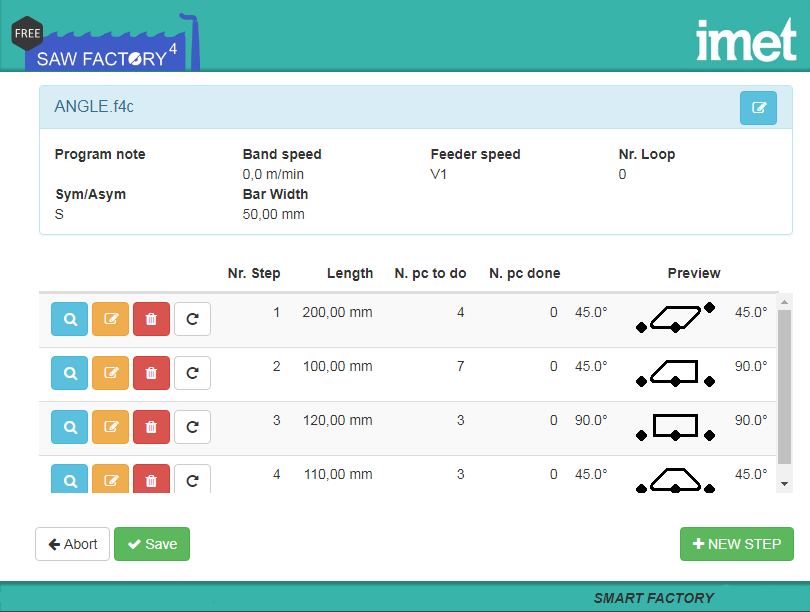This screenshot has width=810, height=612.
Task: Edit step 1 with orange pencil icon
Action: [x=111, y=319]
